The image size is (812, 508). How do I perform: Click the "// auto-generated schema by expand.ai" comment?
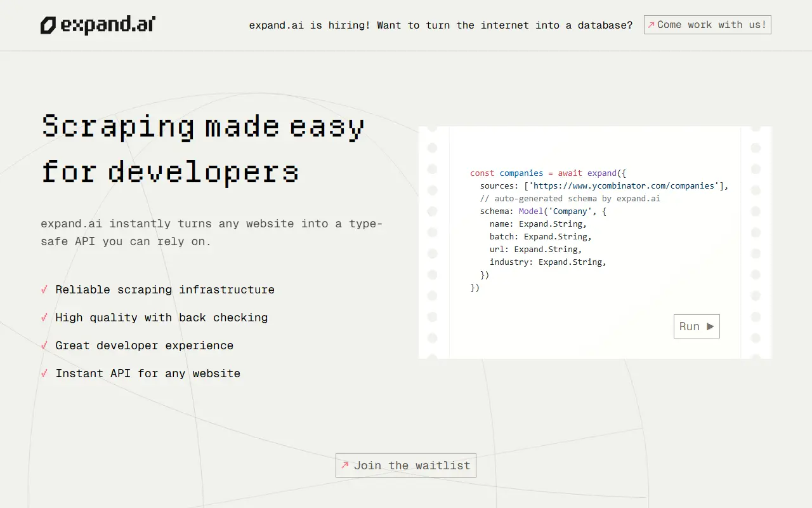coord(570,199)
